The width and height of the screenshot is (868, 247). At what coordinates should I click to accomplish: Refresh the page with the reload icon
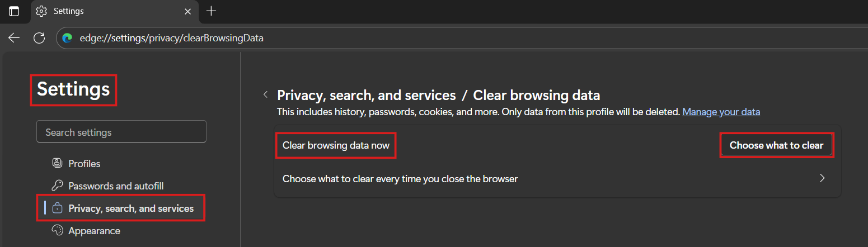click(x=39, y=38)
